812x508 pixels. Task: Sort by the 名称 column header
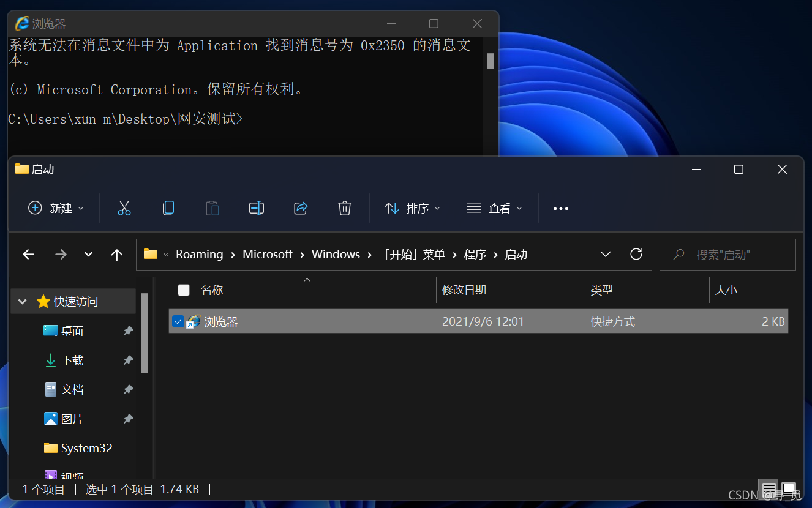tap(212, 290)
